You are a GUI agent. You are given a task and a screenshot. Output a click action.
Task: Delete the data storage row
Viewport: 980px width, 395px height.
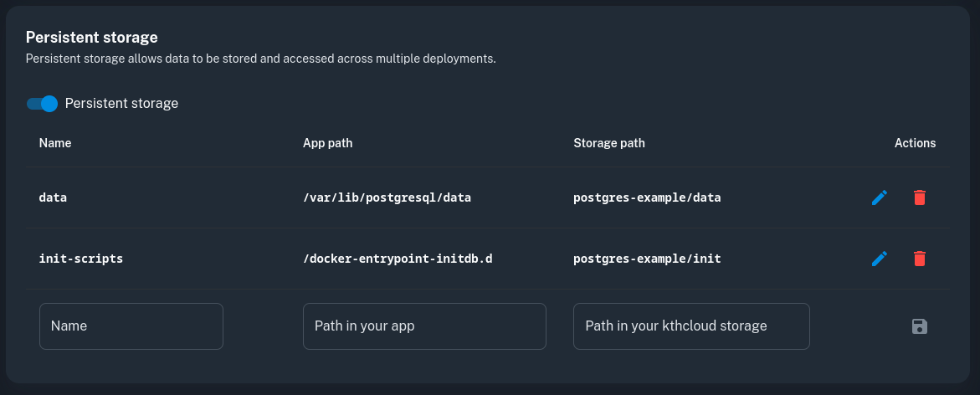919,197
